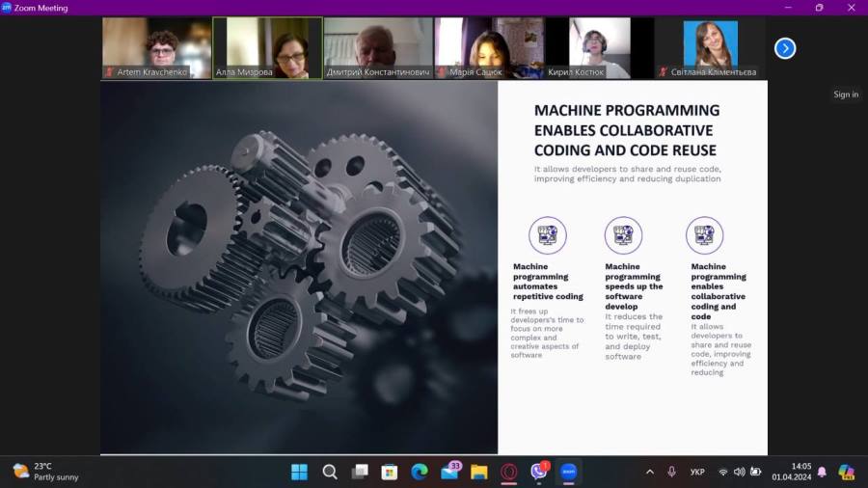Click the muted mic icon beside Марія Сацюк
The height and width of the screenshot is (488, 868).
click(443, 72)
